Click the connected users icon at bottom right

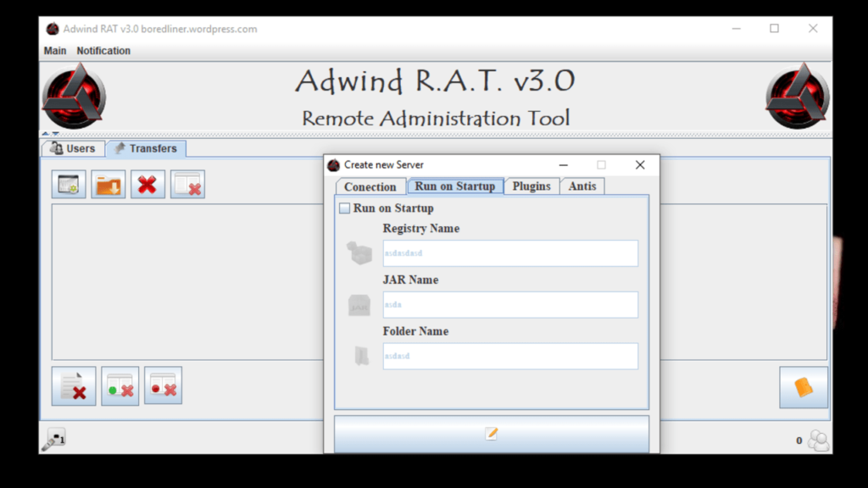point(819,441)
